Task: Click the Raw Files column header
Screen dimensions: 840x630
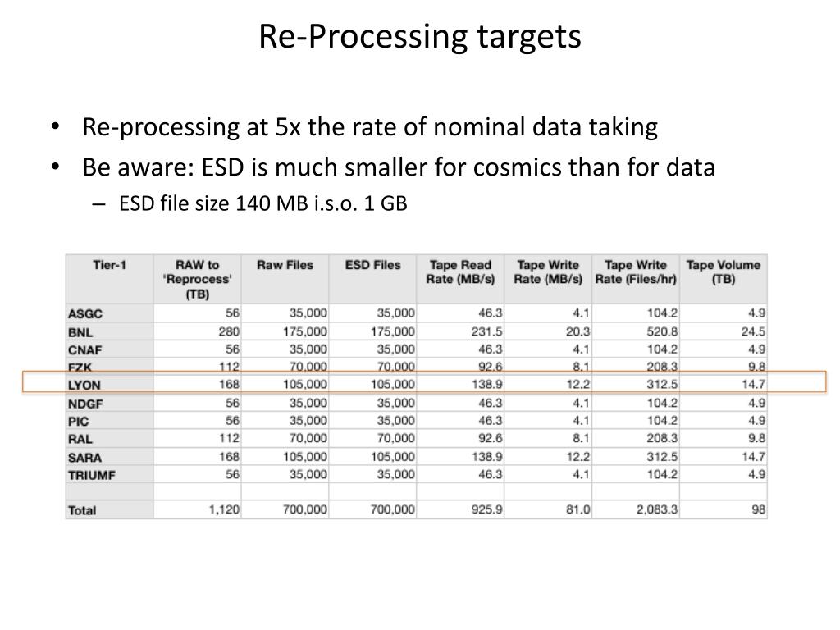Action: pos(285,265)
